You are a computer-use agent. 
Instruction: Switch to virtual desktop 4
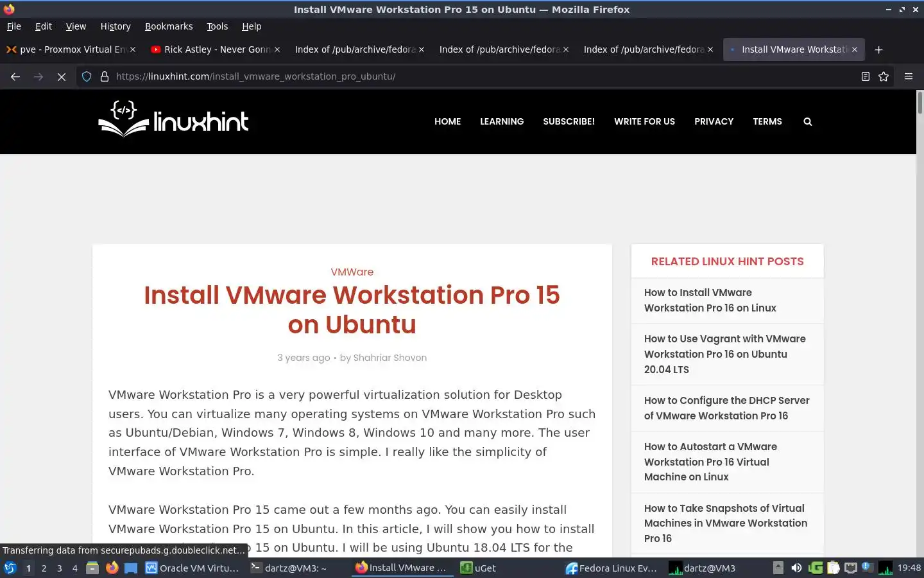click(x=75, y=568)
